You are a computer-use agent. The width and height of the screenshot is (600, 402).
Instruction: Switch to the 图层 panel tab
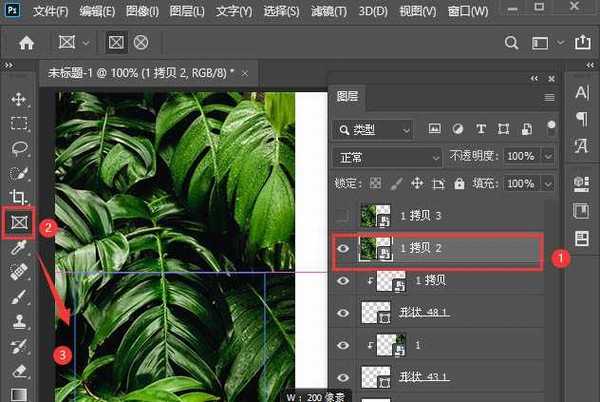point(346,97)
